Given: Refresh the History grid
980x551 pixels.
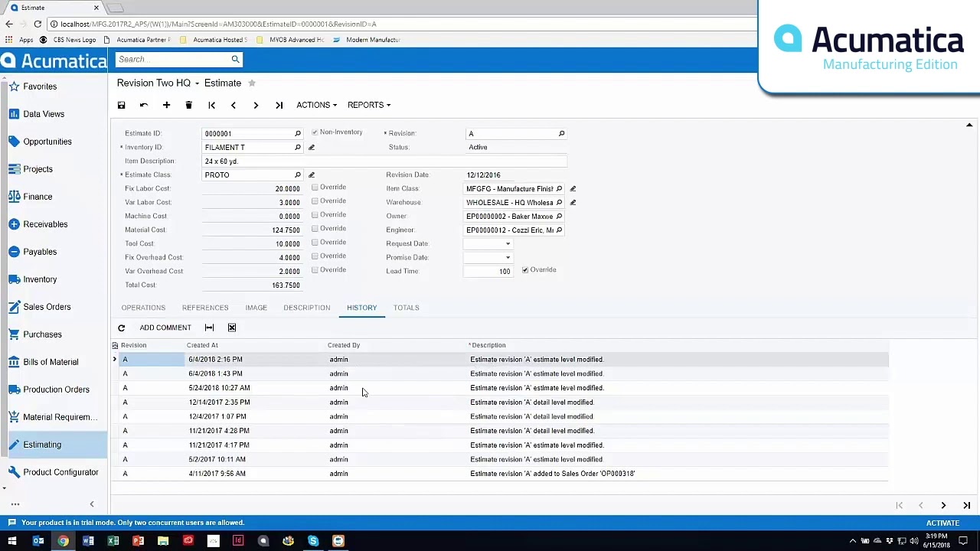Looking at the screenshot, I should click(121, 328).
